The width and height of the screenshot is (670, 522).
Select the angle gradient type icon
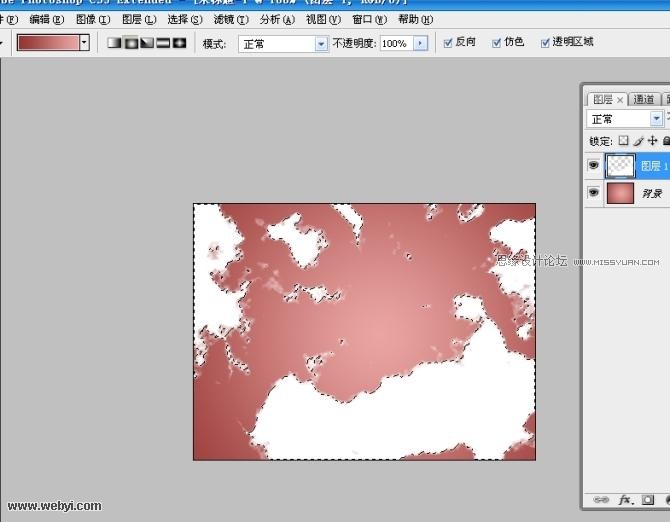coord(147,43)
